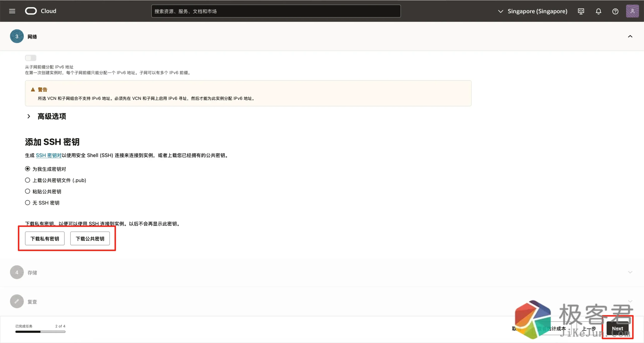
Task: Click the 已完成任务 label
Action: [x=24, y=326]
